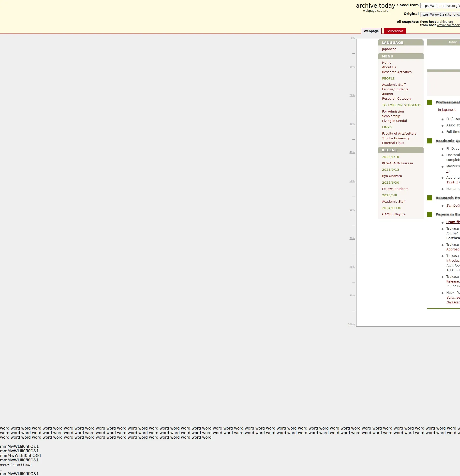The width and height of the screenshot is (460, 476).
Task: Click Home in top navigation bar
Action: 452,42
